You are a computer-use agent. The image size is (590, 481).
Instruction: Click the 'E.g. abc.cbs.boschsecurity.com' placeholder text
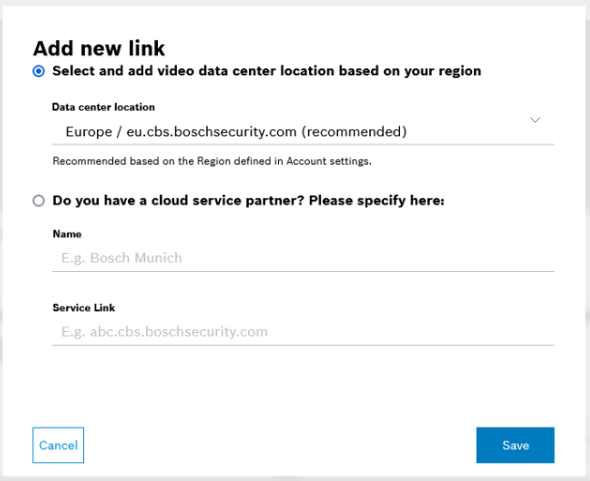click(x=164, y=332)
